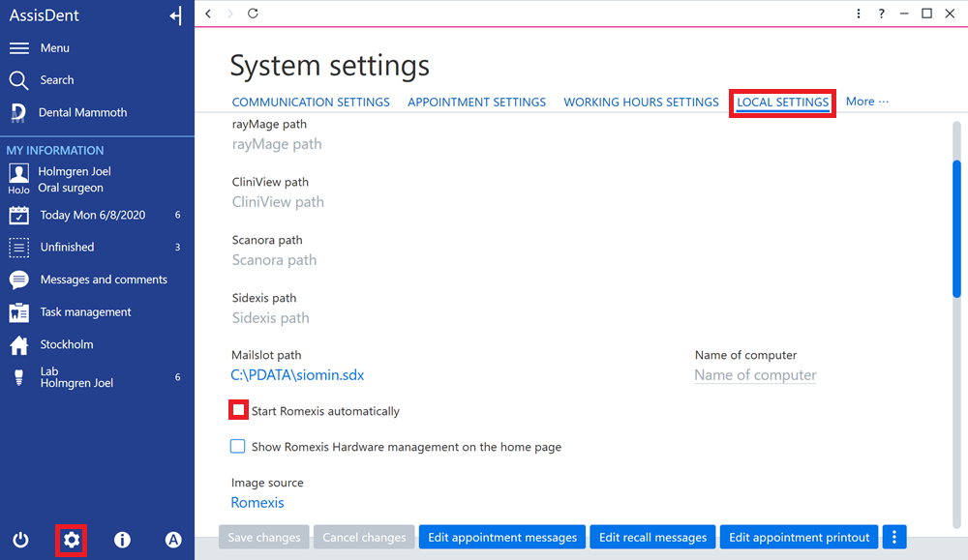The image size is (968, 560).
Task: Open settings gear icon in sidebar
Action: click(x=72, y=541)
